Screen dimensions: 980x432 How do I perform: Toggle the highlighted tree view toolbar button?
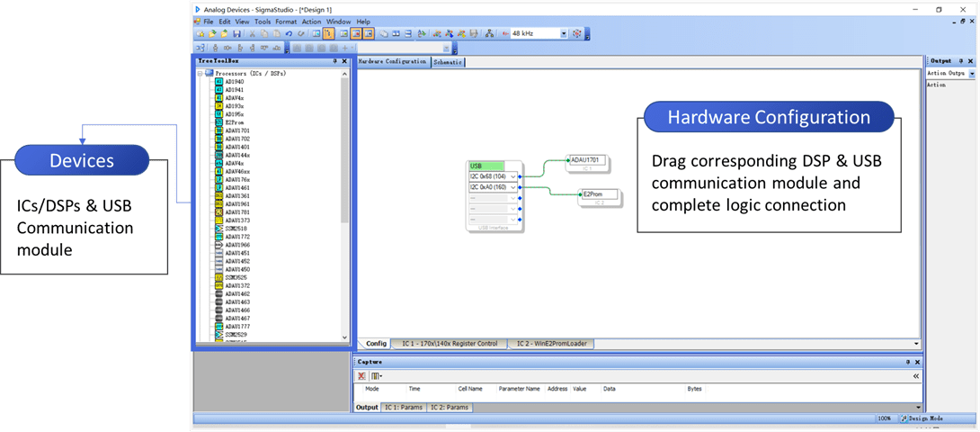pyautogui.click(x=329, y=33)
